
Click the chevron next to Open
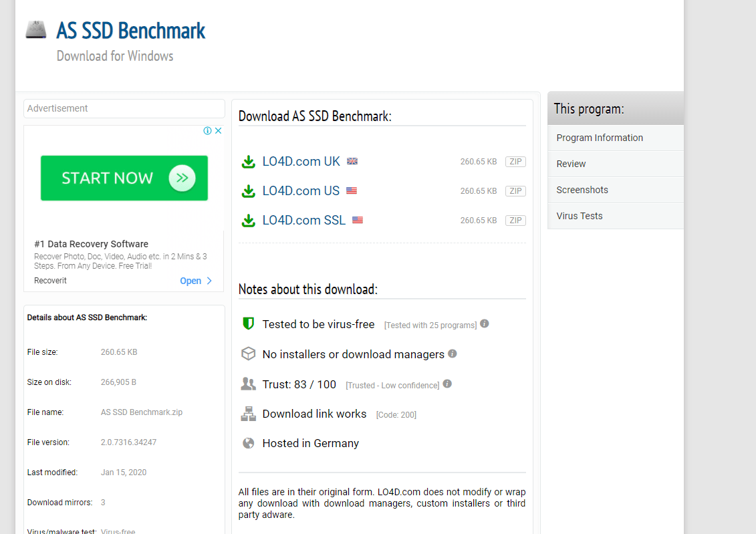click(x=209, y=281)
